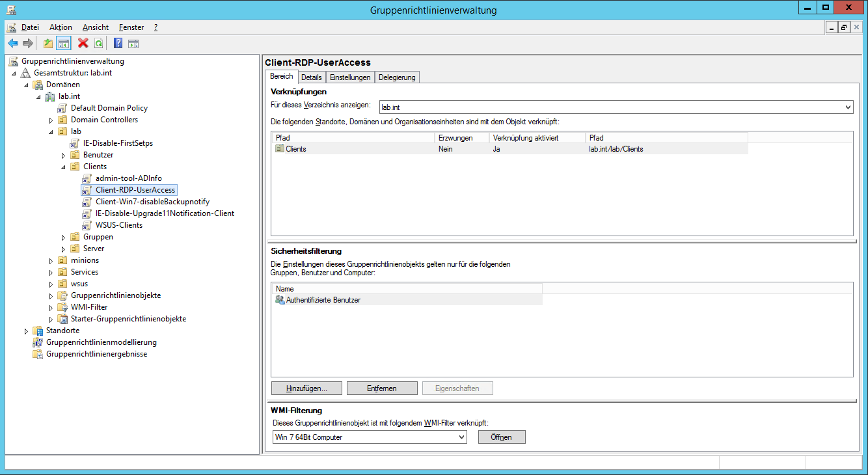The width and height of the screenshot is (868, 475).
Task: Open help with the blue question mark icon
Action: point(118,44)
